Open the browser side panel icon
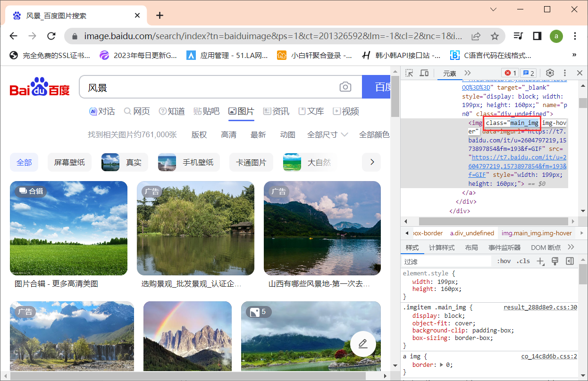Image resolution: width=588 pixels, height=381 pixels. 537,36
